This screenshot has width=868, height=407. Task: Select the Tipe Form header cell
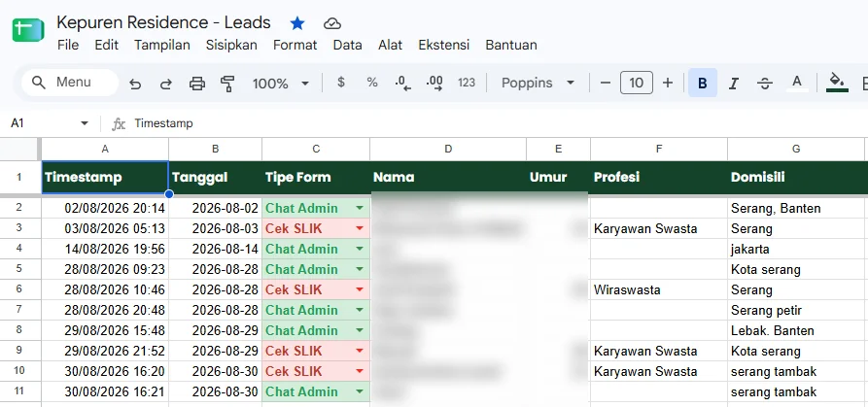point(316,178)
